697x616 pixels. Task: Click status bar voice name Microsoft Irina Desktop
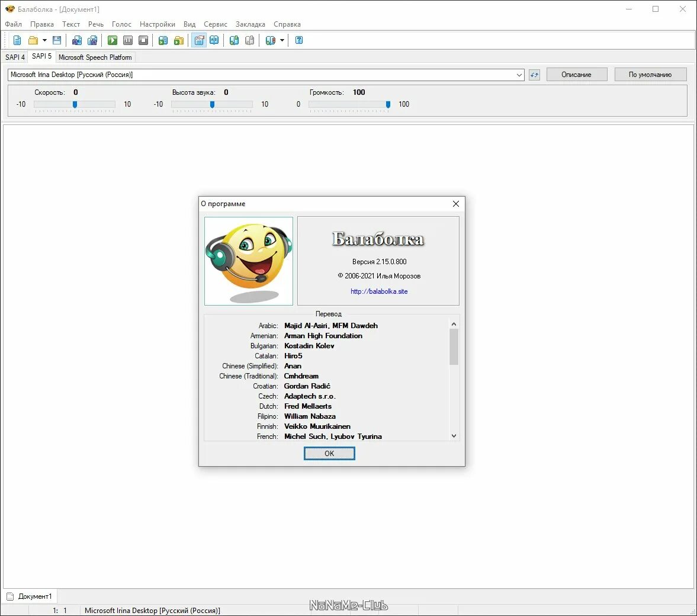point(152,611)
